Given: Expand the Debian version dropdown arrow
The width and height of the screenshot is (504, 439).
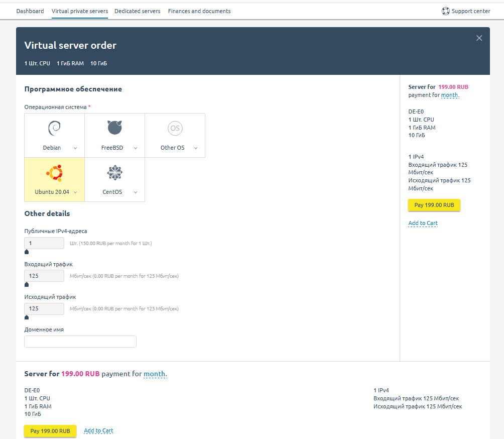Looking at the screenshot, I should coord(75,148).
